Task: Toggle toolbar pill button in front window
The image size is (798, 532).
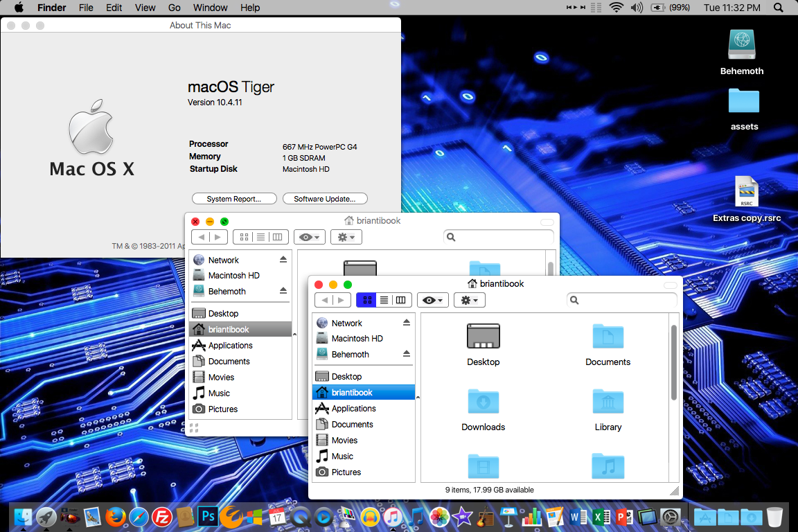Action: 671,285
